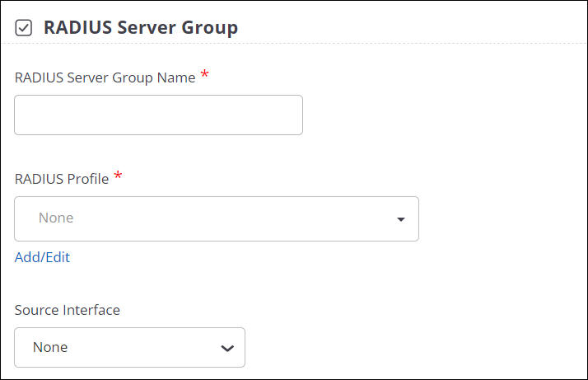Image resolution: width=588 pixels, height=380 pixels.
Task: Click the caret arrow in RADIUS Profile field
Action: click(401, 219)
